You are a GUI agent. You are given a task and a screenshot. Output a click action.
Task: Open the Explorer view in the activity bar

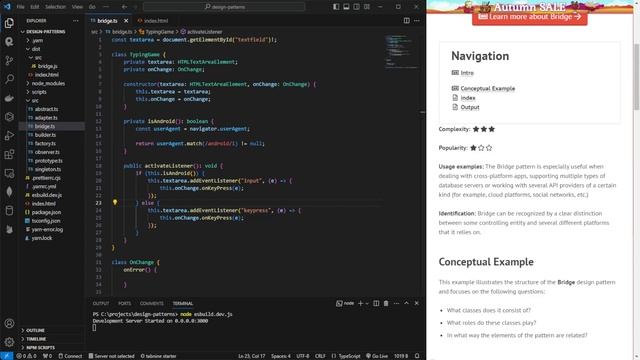coord(9,23)
